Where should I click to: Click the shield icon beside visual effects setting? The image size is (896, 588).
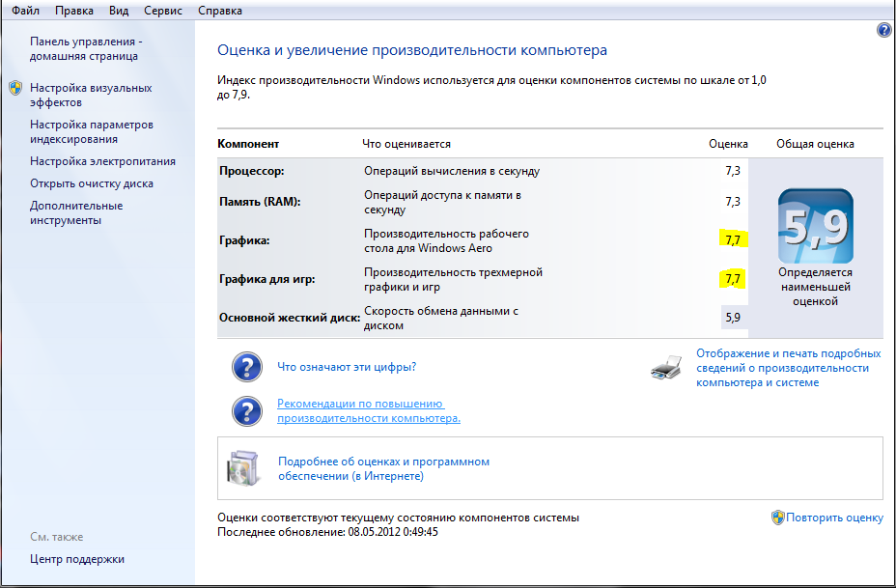pyautogui.click(x=15, y=88)
